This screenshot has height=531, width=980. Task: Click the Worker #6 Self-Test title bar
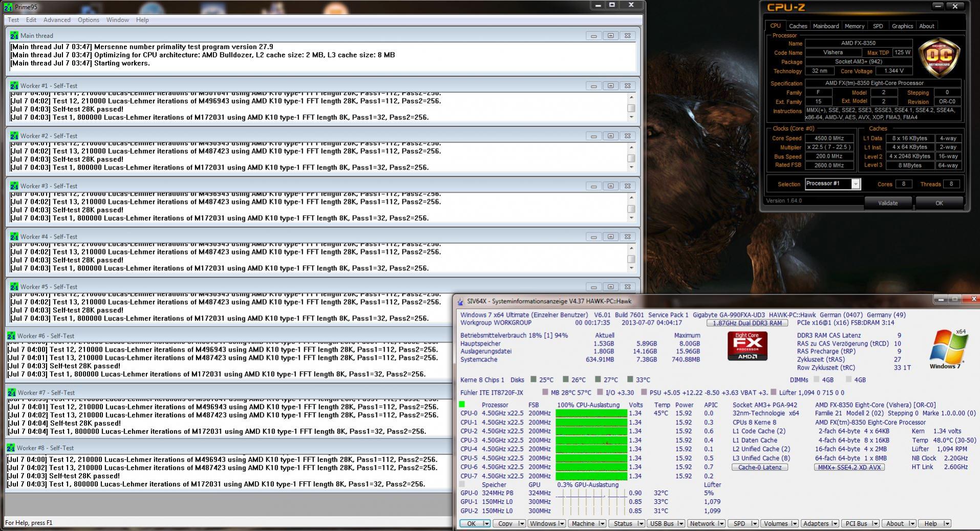(x=229, y=336)
